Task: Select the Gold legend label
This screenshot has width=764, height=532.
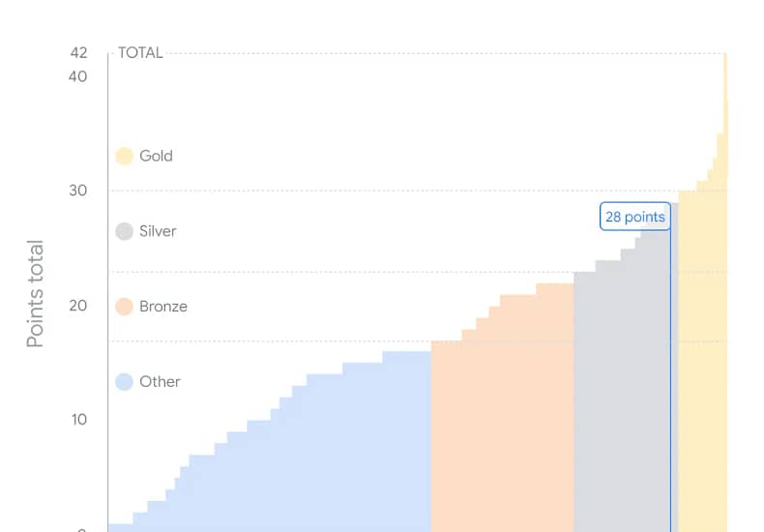Action: pyautogui.click(x=156, y=156)
